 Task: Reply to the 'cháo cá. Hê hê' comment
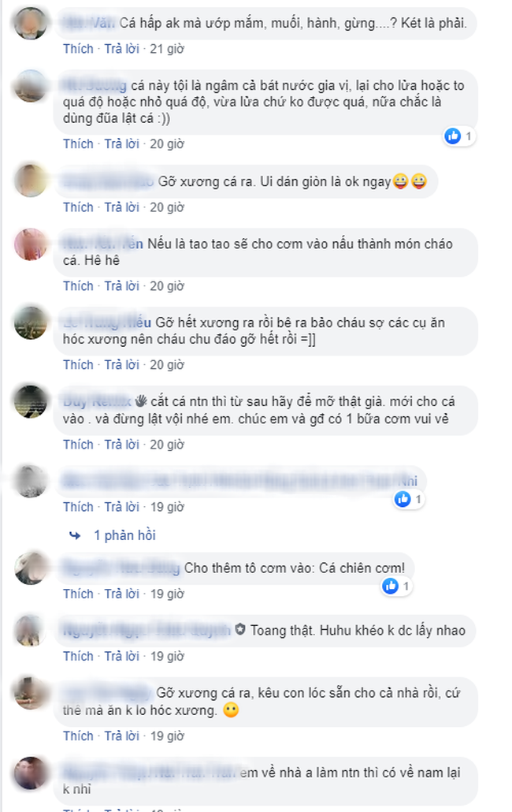(x=122, y=286)
